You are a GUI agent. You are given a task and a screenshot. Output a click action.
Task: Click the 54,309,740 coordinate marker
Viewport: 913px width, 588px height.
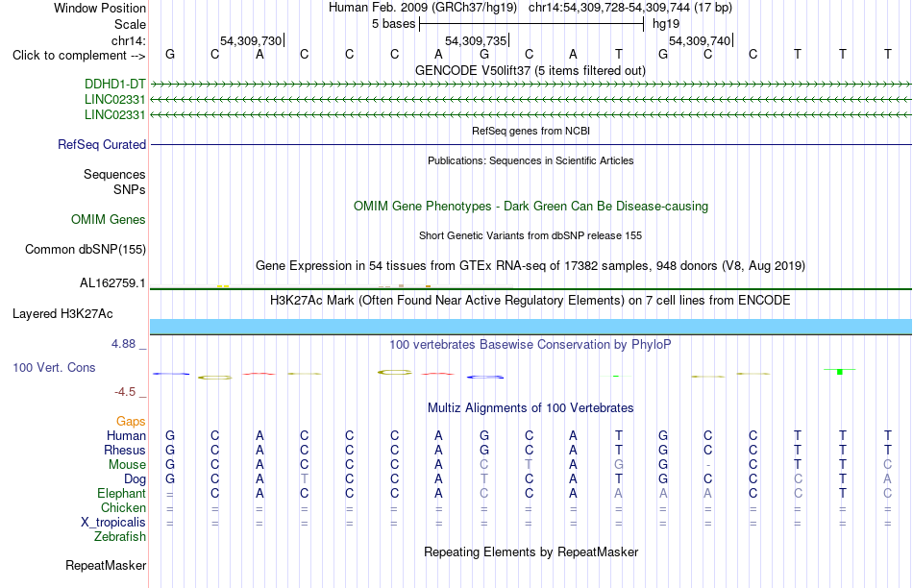700,40
